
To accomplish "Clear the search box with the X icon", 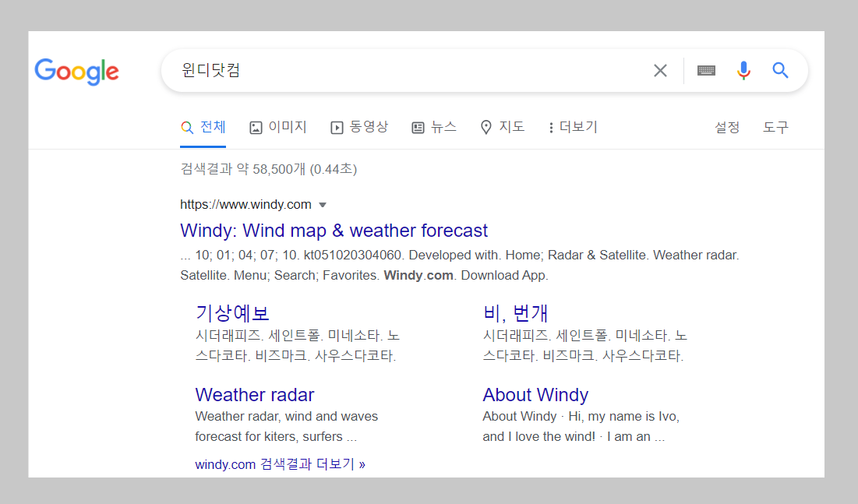I will tap(661, 70).
